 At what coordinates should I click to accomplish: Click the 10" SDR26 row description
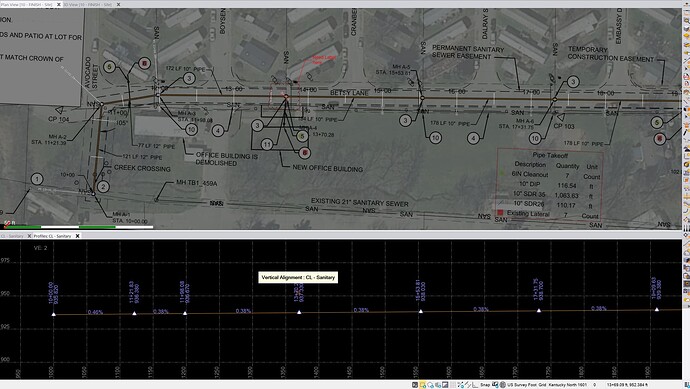pyautogui.click(x=529, y=204)
